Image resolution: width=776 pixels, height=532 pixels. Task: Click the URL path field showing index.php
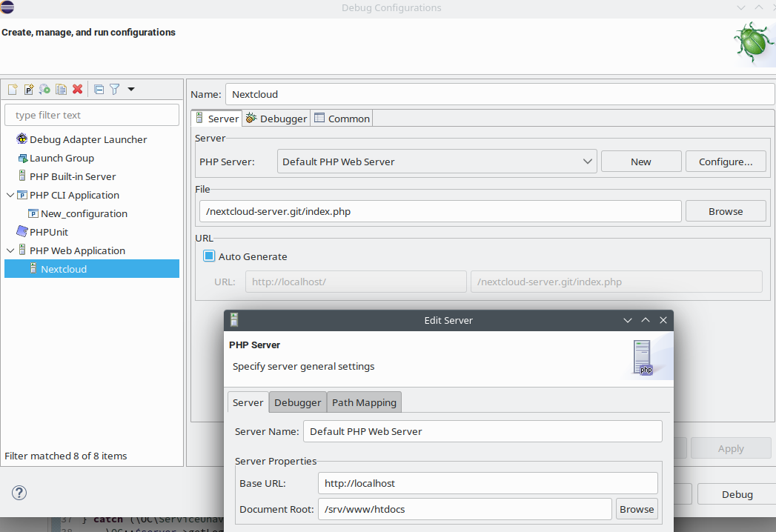tap(617, 282)
